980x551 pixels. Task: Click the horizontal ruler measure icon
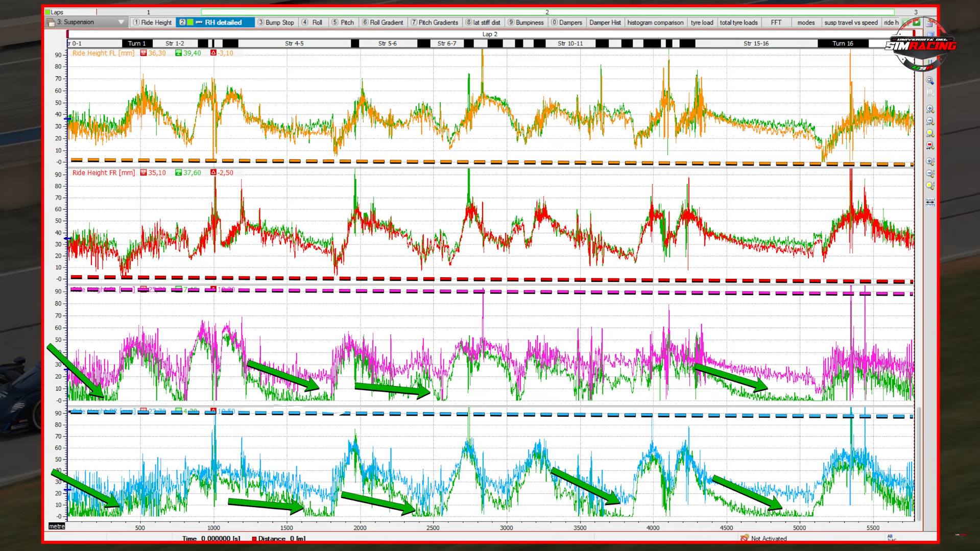pos(930,202)
